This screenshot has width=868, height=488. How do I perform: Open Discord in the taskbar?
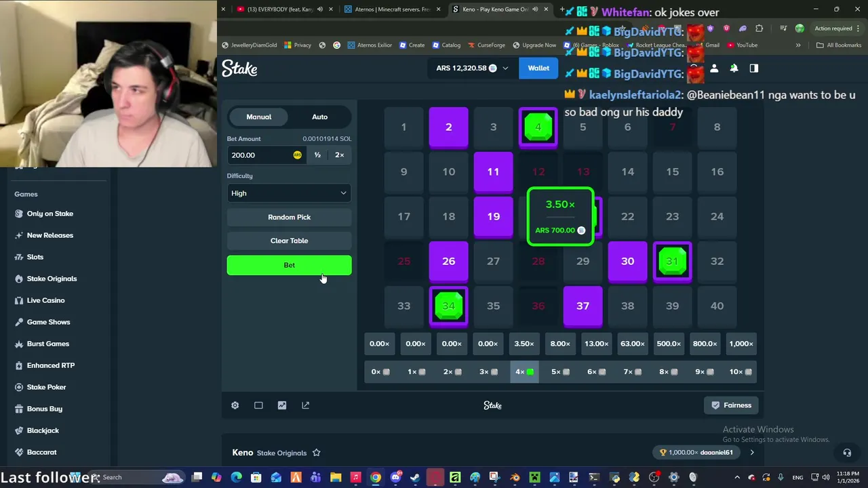tap(395, 477)
